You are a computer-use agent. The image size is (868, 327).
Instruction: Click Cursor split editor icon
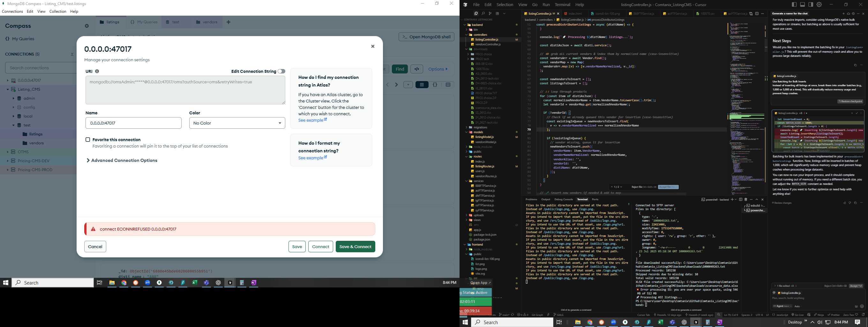coord(757,14)
